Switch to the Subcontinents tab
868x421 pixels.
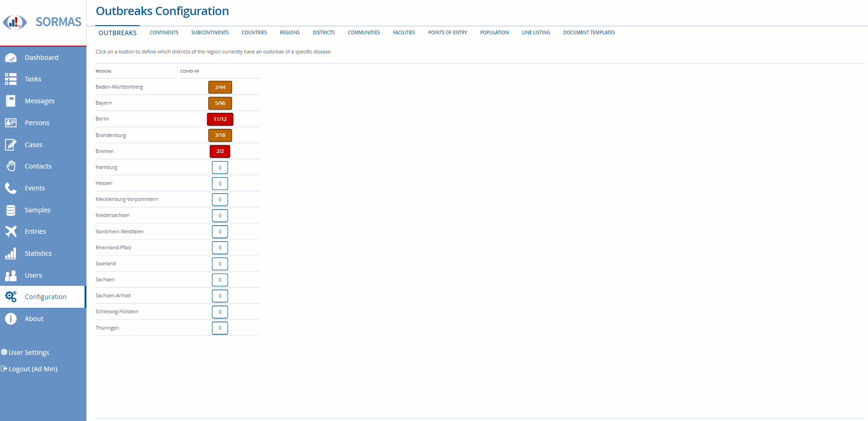click(210, 32)
